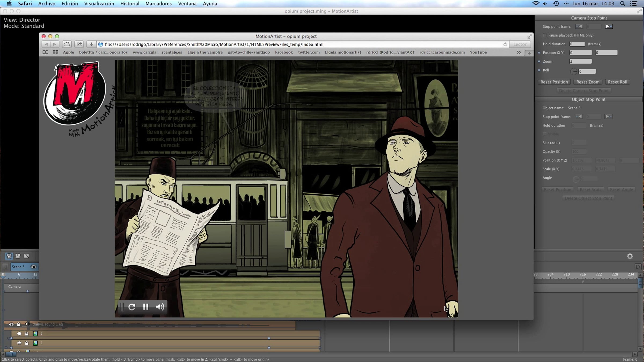Click the Reset Position button in Camera Stop Point

(554, 82)
